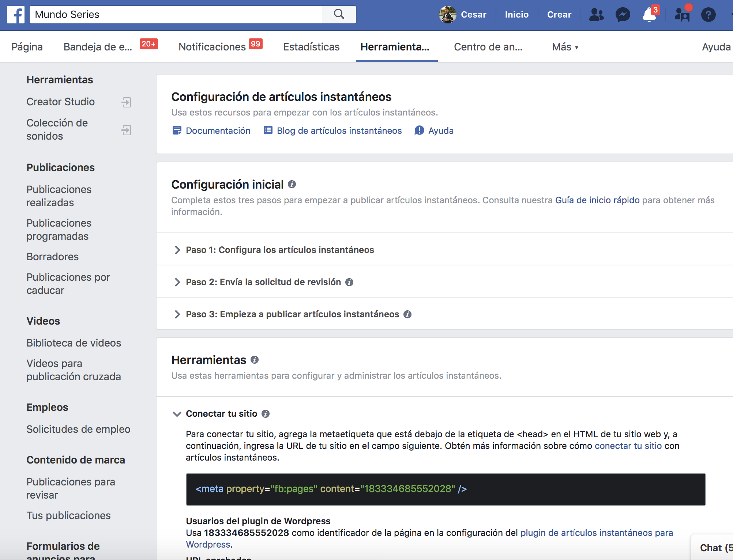Open the Notificaciones tab

click(212, 47)
